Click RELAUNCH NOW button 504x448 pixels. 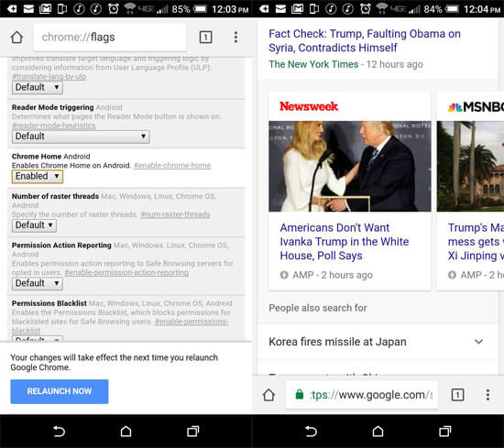coord(60,391)
